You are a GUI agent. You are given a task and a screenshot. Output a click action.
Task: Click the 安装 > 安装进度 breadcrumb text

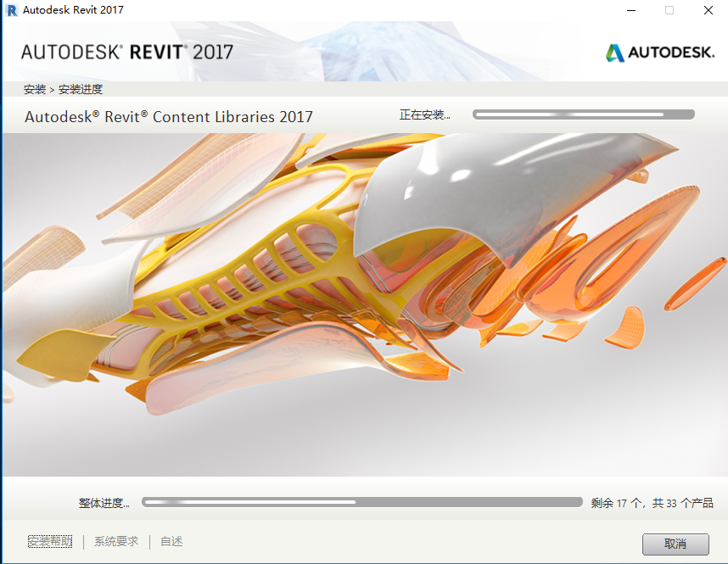[63, 89]
